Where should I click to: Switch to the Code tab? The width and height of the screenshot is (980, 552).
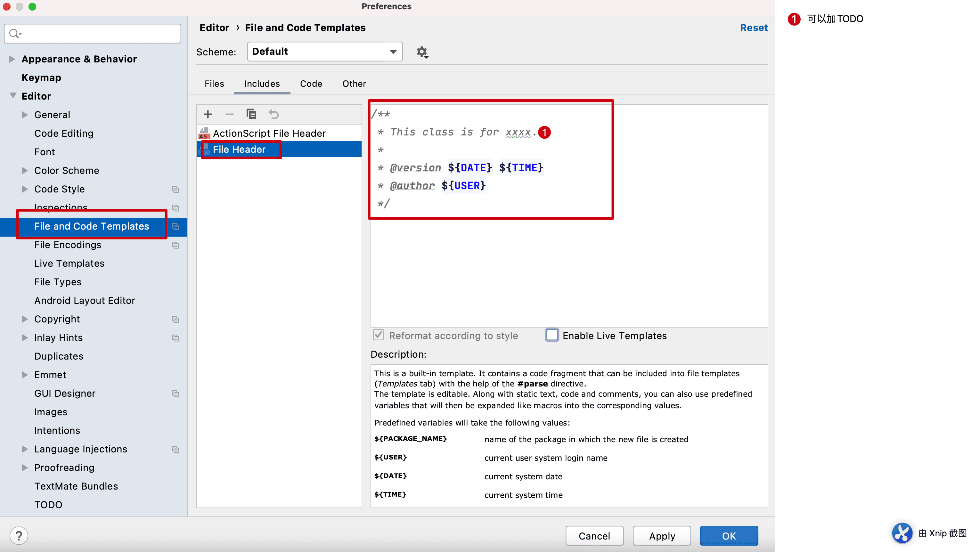(x=311, y=84)
